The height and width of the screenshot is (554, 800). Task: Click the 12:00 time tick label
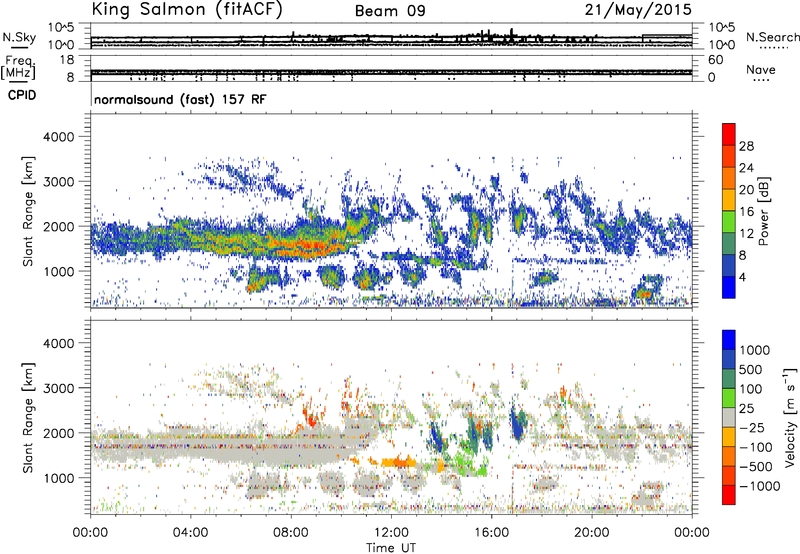tap(391, 533)
